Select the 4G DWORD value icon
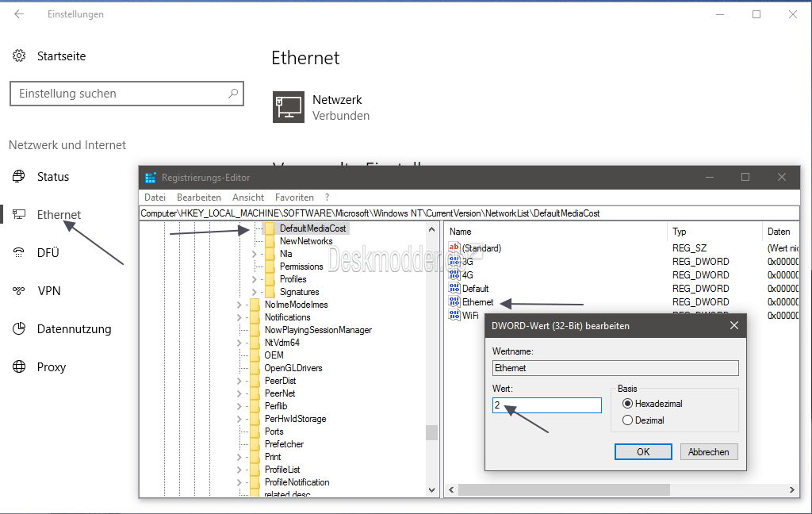Viewport: 812px width, 514px height. (x=454, y=274)
